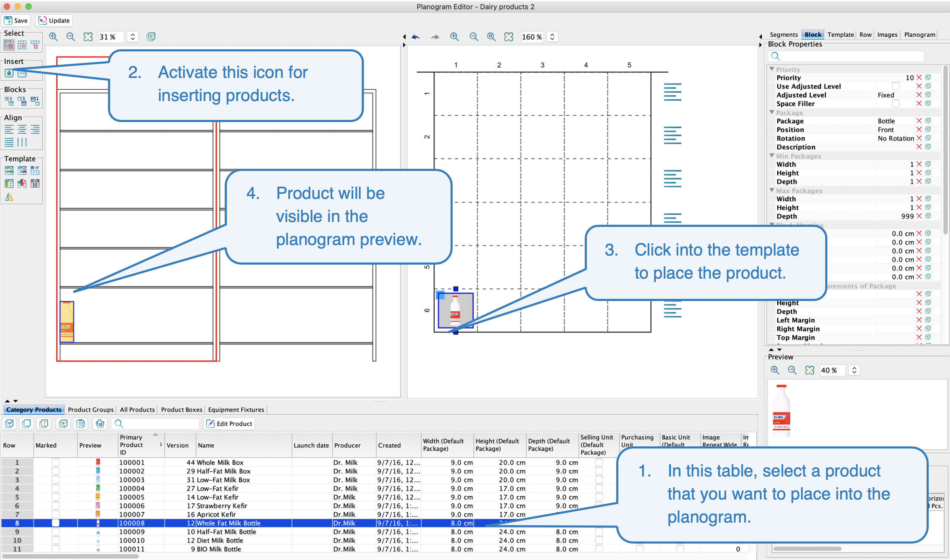
Task: Click the Edit Product button
Action: click(229, 424)
